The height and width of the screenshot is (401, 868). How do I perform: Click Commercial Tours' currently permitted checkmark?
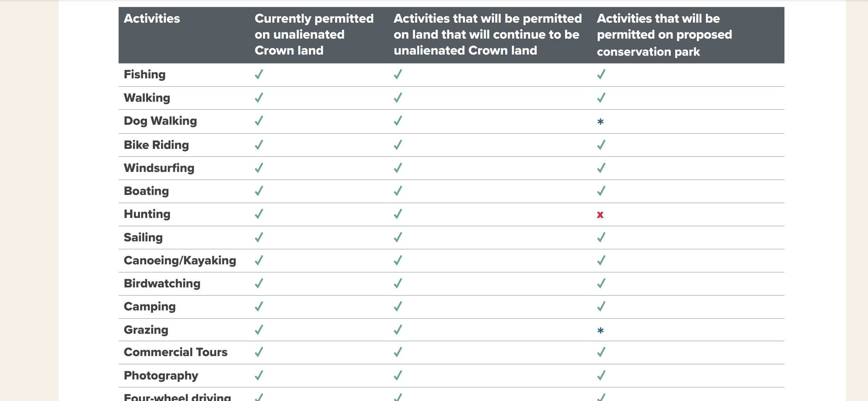[259, 352]
